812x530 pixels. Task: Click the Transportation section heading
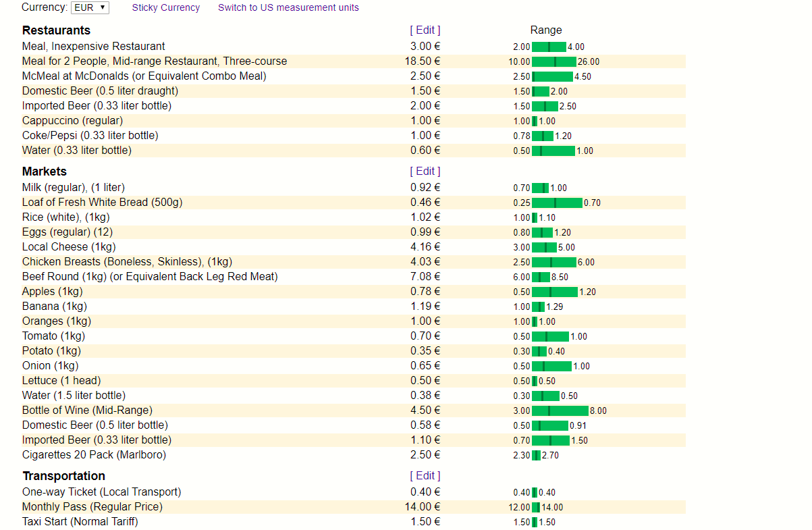[x=63, y=476]
